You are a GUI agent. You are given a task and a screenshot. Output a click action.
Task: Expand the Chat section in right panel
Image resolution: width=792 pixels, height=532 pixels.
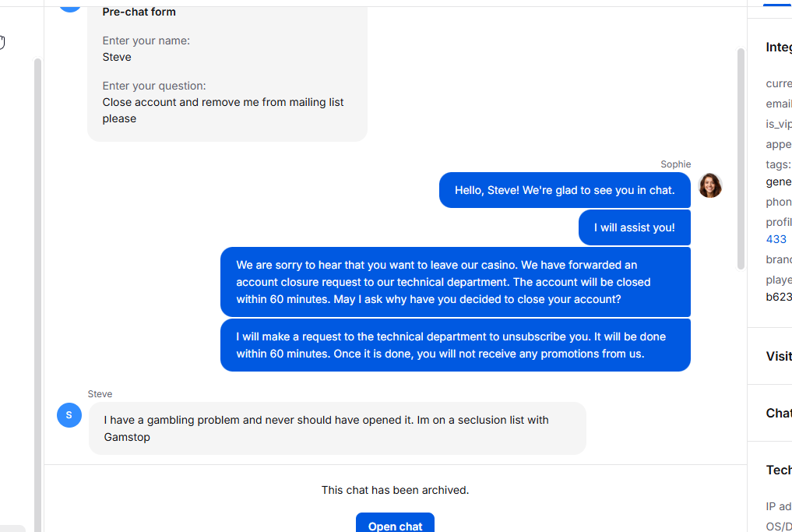click(778, 413)
